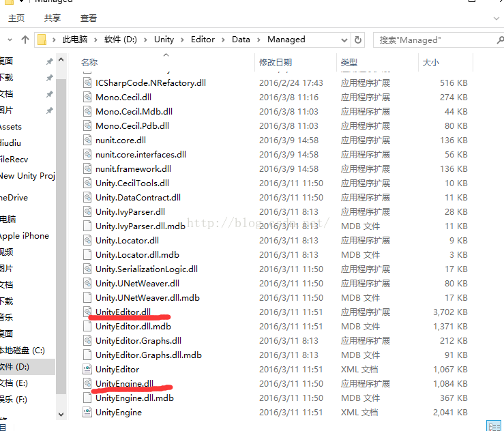Viewport: 504px width, 431px height.
Task: Click the UnityEditor.Graphs.dll file icon
Action: [x=87, y=341]
